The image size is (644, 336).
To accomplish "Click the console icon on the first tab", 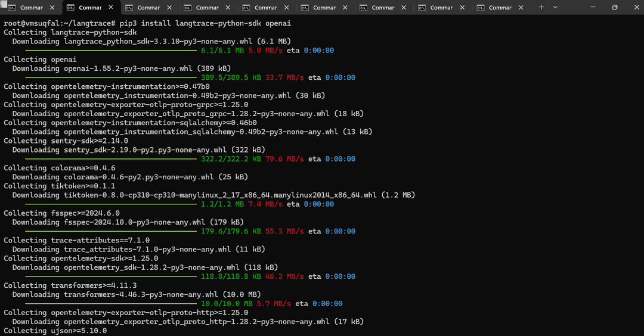I will (11, 8).
